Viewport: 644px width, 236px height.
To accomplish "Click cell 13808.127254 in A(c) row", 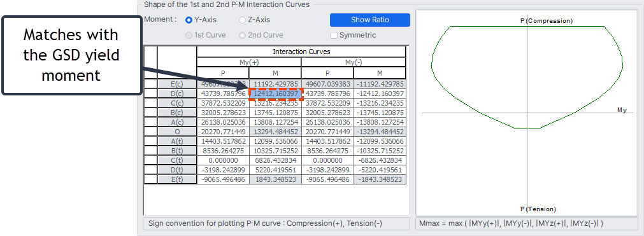I will [x=275, y=122].
